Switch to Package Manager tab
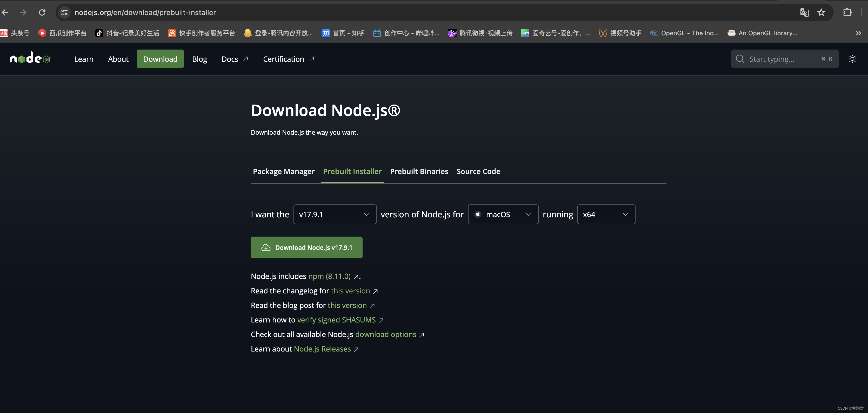 pos(284,171)
